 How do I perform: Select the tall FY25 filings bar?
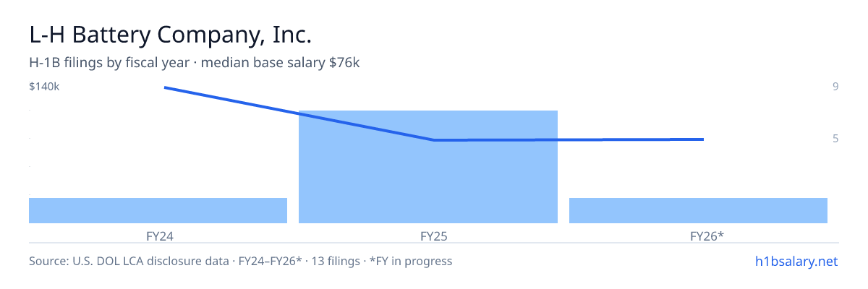click(x=428, y=167)
